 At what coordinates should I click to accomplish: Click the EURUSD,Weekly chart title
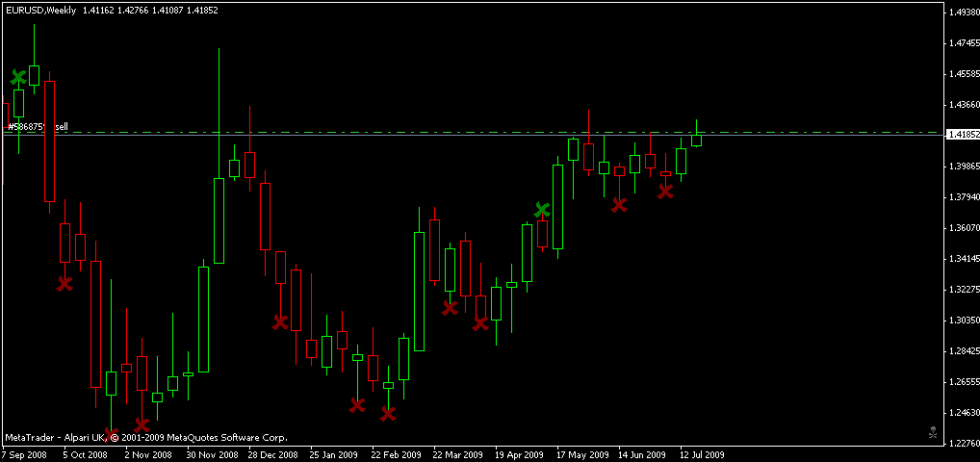[x=40, y=10]
